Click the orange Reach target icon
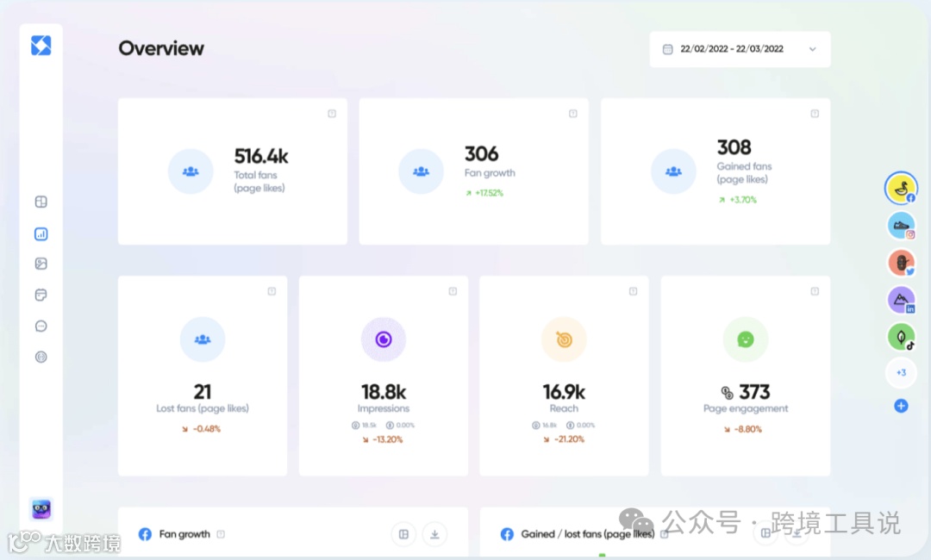Image resolution: width=931 pixels, height=560 pixels. [564, 339]
